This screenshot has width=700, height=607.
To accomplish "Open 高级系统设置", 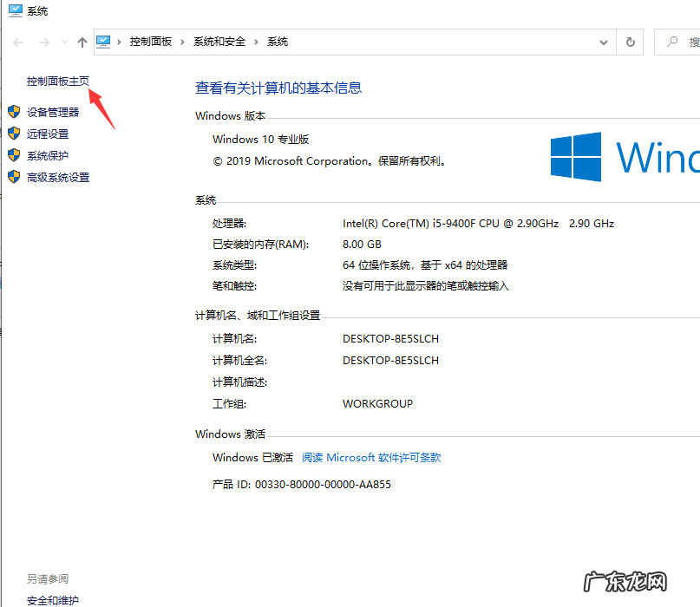I will pyautogui.click(x=57, y=177).
